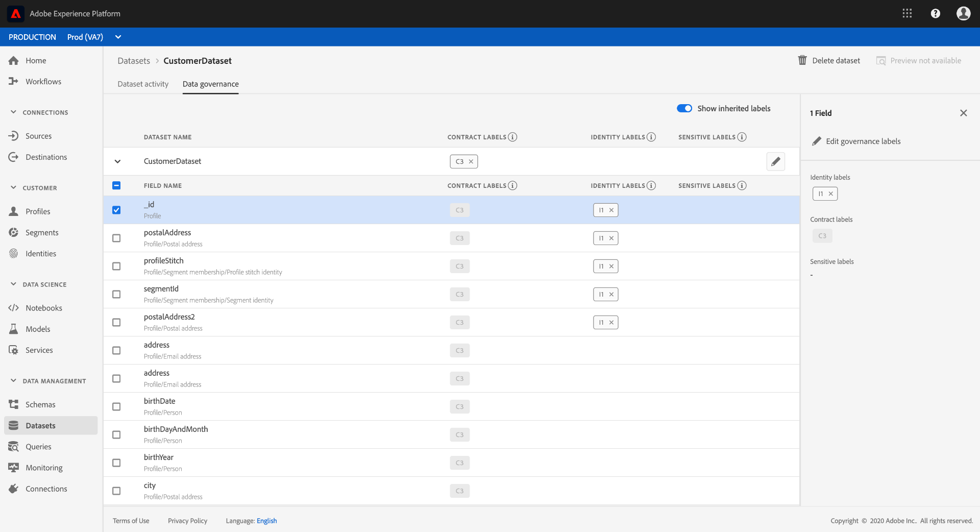Check the segmentId field checkbox
Image resolution: width=980 pixels, height=532 pixels.
pos(116,295)
